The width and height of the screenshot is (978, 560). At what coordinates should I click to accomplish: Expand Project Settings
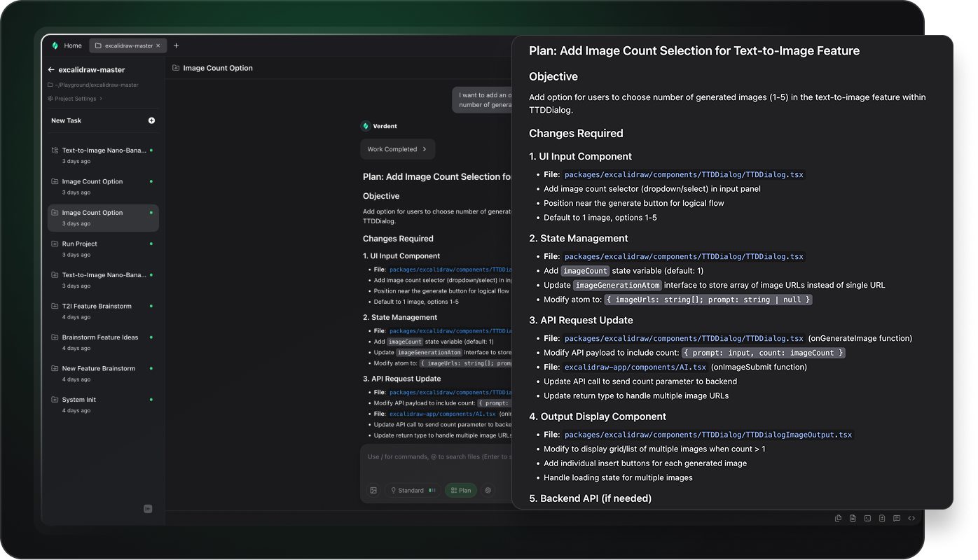[x=75, y=99]
